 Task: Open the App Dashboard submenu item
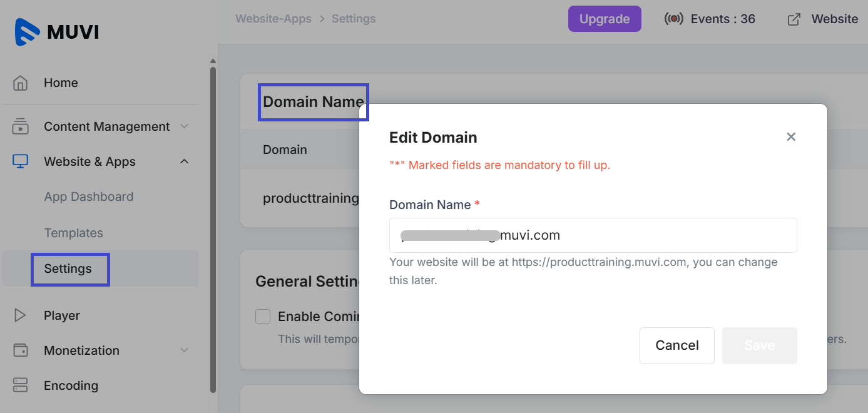click(88, 196)
